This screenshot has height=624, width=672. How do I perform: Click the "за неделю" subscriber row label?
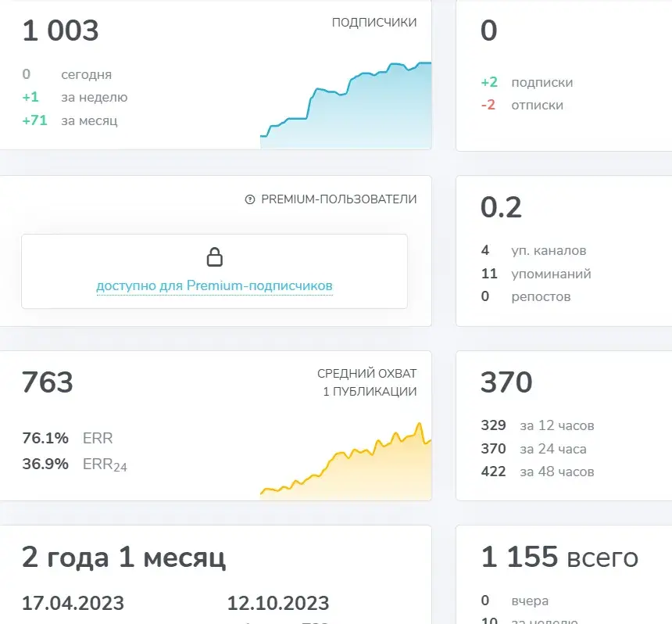(95, 97)
